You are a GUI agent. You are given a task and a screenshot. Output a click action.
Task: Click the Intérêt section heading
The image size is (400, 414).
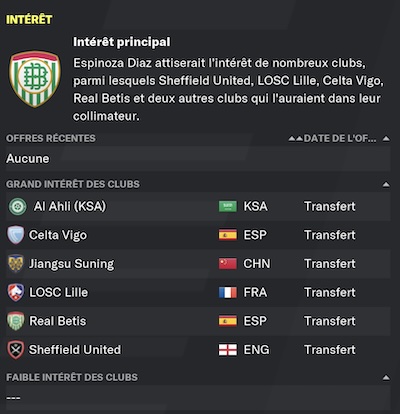pos(29,19)
